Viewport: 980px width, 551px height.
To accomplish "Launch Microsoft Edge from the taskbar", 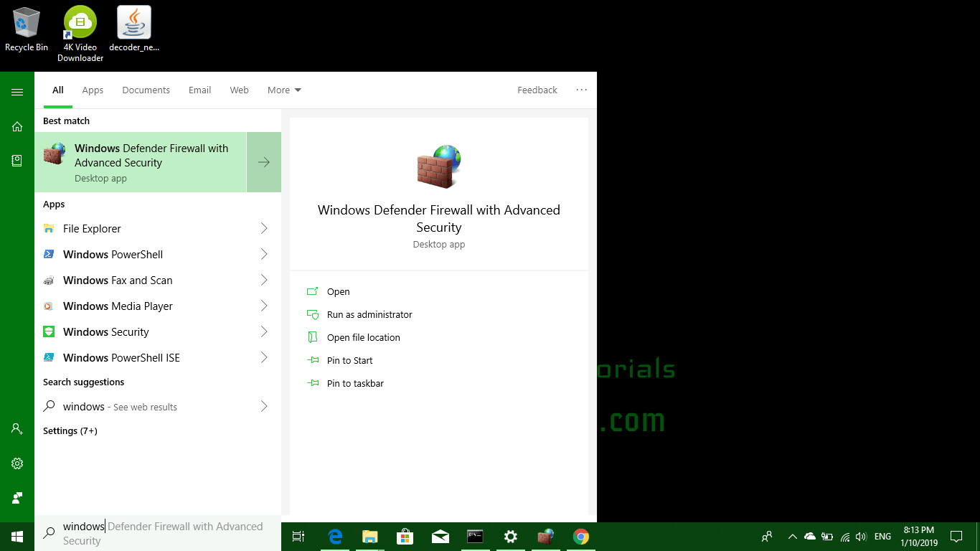I will 335,537.
